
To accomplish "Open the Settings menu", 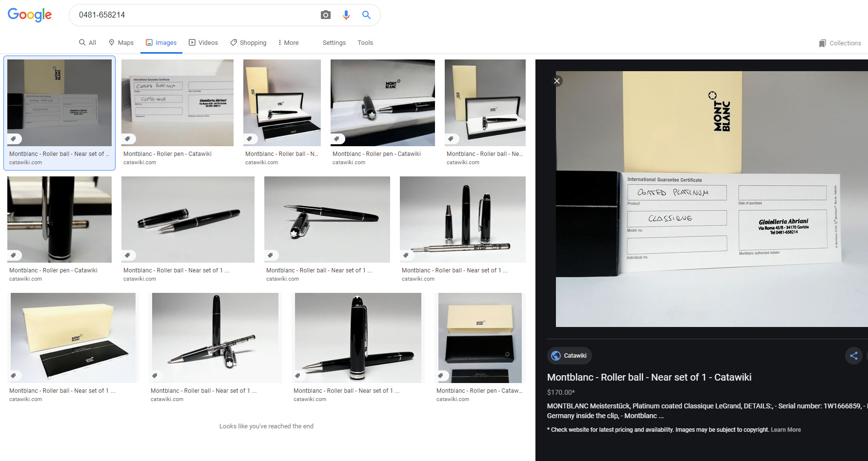I will (334, 43).
